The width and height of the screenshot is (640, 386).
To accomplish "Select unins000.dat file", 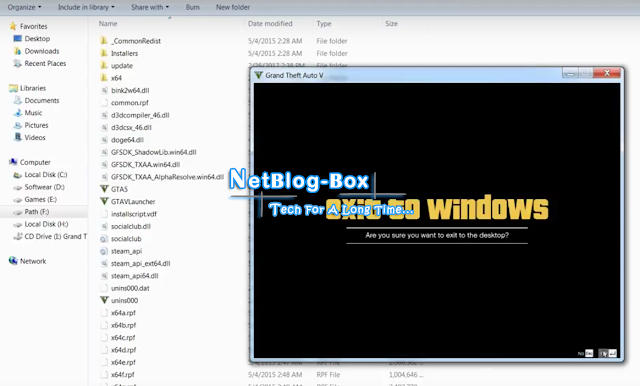I will [x=130, y=288].
